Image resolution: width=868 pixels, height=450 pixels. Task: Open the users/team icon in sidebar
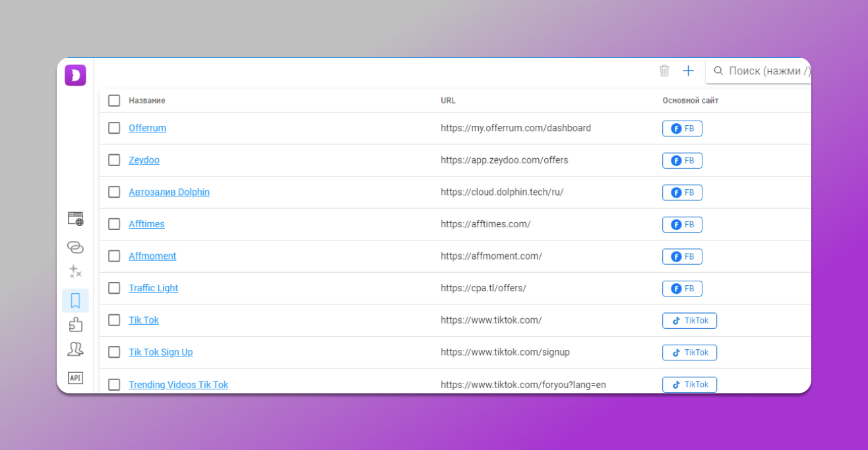tap(75, 349)
